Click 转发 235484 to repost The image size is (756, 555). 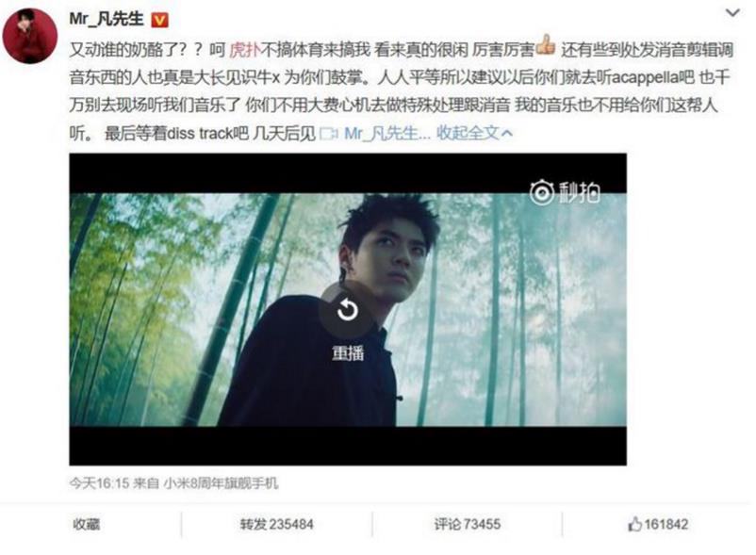tap(277, 524)
